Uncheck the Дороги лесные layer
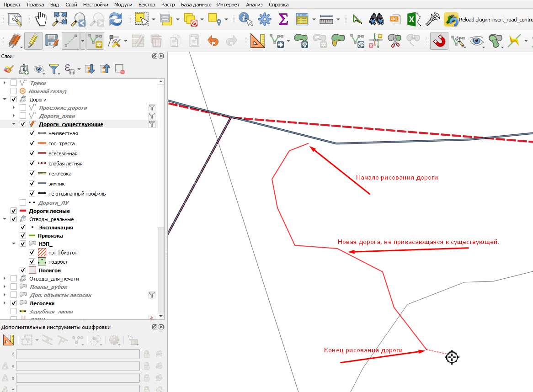The height and width of the screenshot is (392, 533). click(x=14, y=211)
